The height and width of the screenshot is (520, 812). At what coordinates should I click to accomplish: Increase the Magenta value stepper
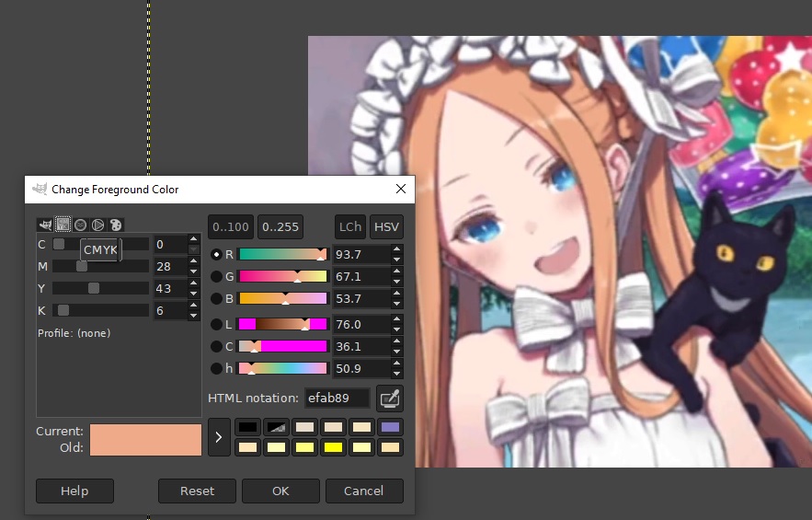pos(194,260)
